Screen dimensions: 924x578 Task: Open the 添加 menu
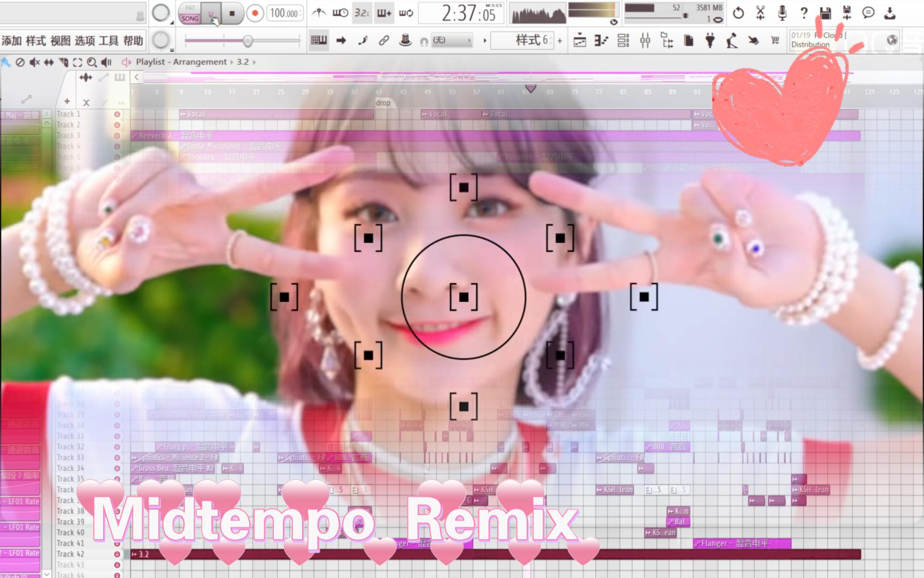point(11,41)
